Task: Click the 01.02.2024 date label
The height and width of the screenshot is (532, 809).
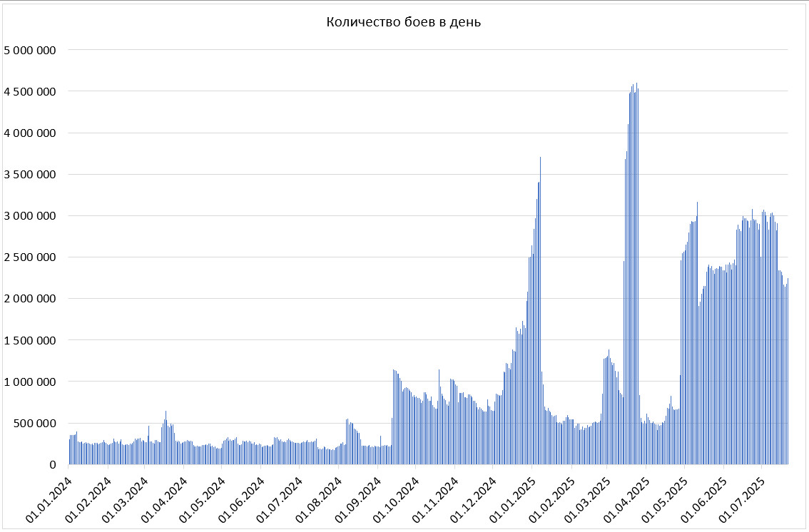Action: pos(88,499)
